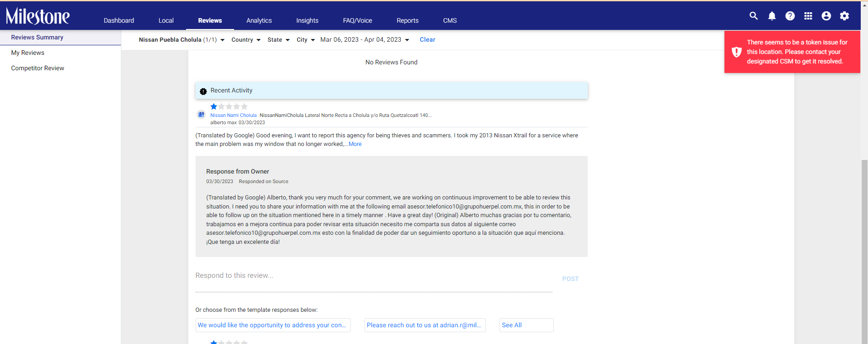Click the POST button
Image resolution: width=868 pixels, height=344 pixels.
[x=571, y=279]
